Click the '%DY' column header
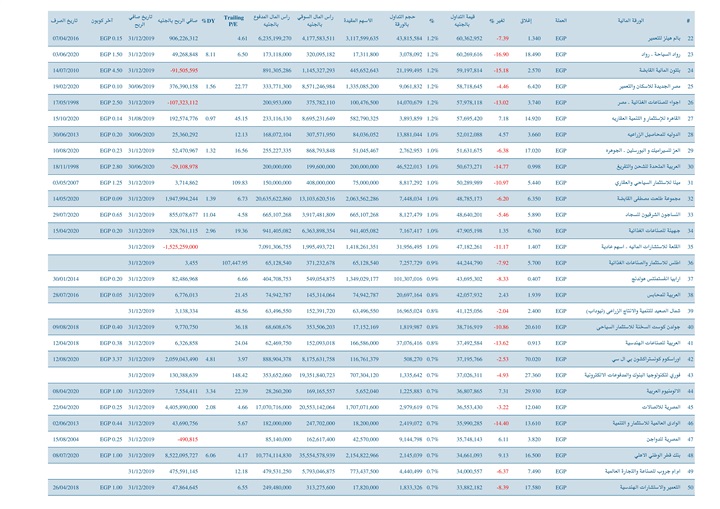The height and width of the screenshot is (509, 720). click(x=209, y=21)
